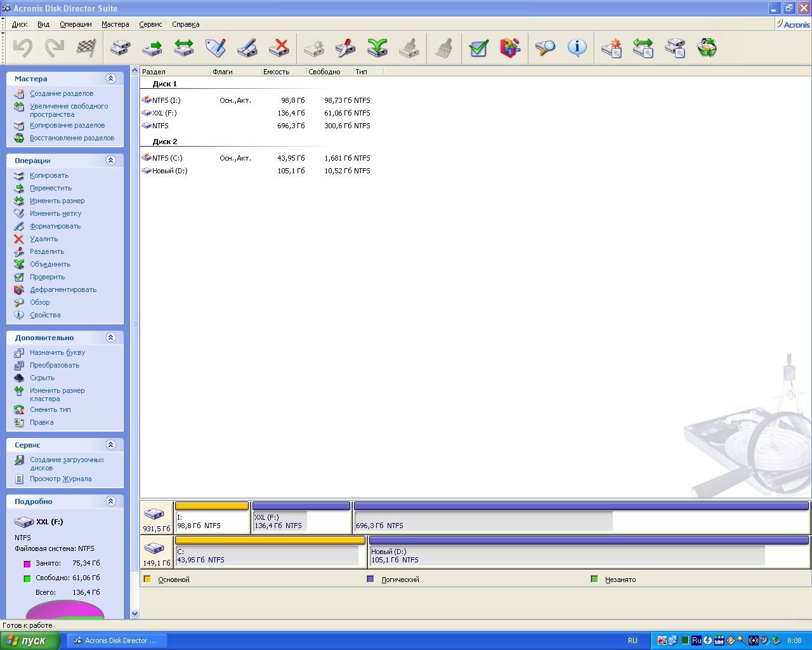
Task: Click the red X Delete toolbar icon
Action: click(x=279, y=48)
